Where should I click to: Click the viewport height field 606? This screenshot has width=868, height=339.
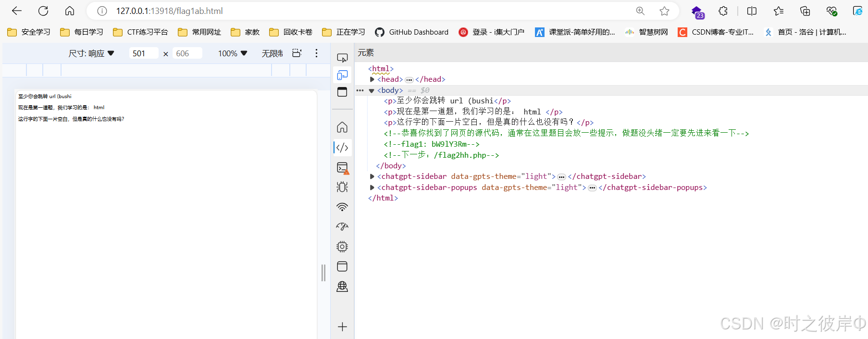click(187, 53)
